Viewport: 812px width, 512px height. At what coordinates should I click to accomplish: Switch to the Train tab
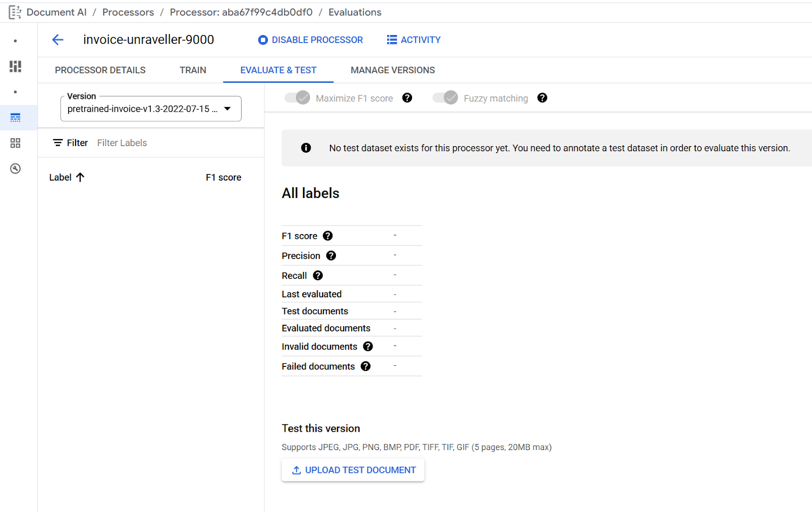pos(193,70)
